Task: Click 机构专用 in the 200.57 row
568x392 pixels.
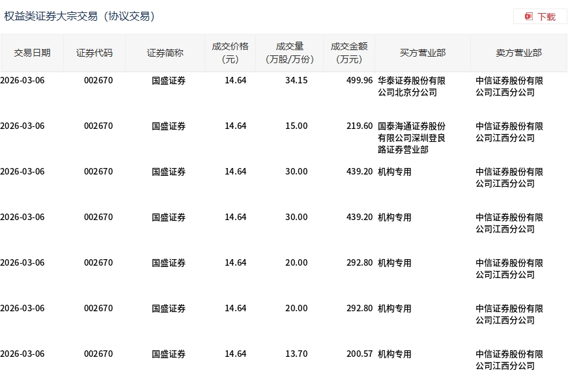Action: [395, 354]
